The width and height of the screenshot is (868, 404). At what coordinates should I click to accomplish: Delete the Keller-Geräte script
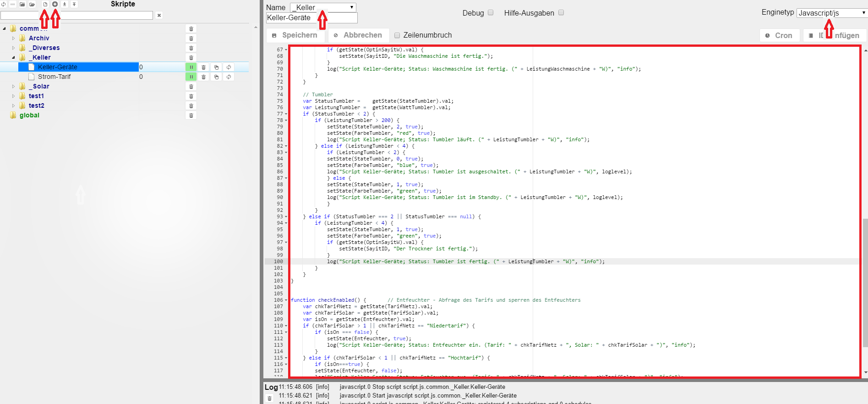click(204, 67)
